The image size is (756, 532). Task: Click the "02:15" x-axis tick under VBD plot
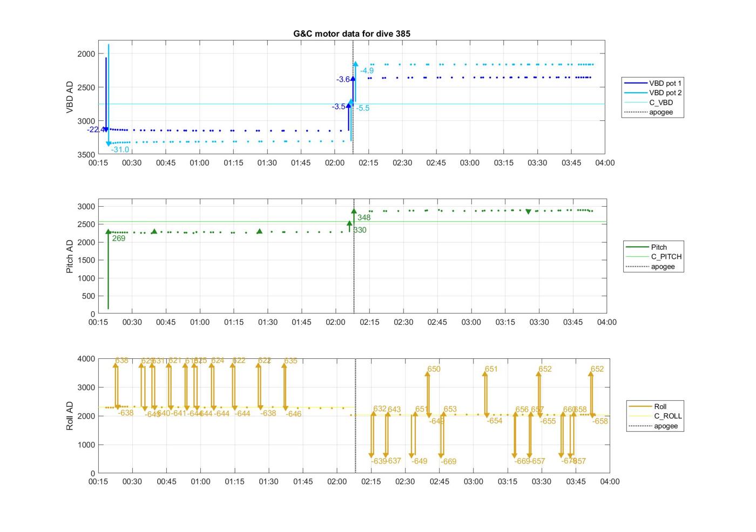pos(369,163)
